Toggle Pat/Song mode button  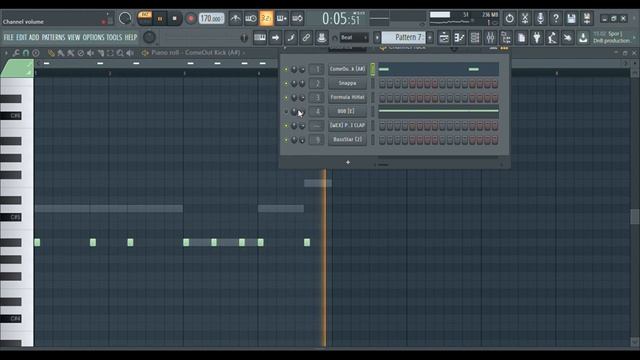144,18
